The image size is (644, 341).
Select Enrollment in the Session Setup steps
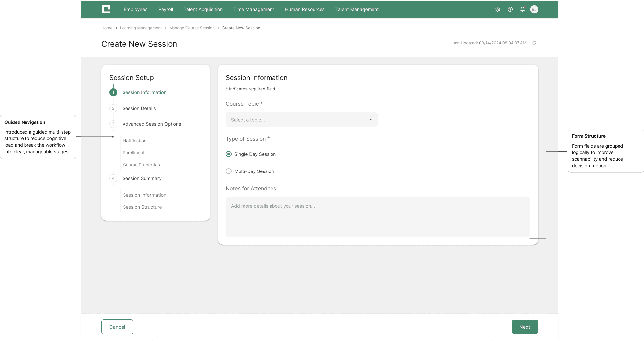tap(134, 153)
